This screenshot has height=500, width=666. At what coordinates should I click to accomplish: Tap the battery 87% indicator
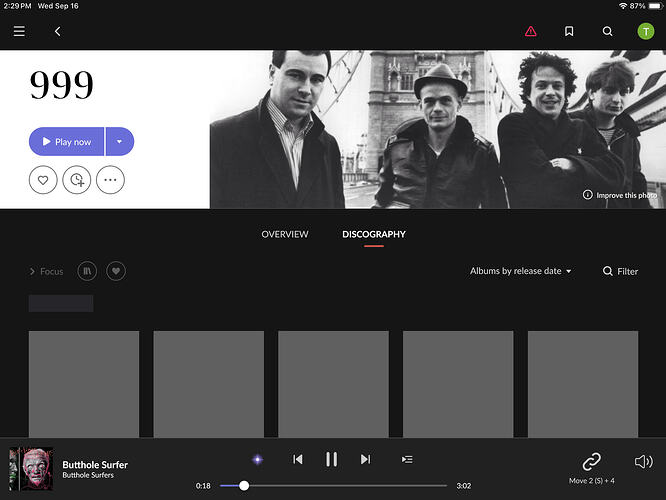pos(645,6)
